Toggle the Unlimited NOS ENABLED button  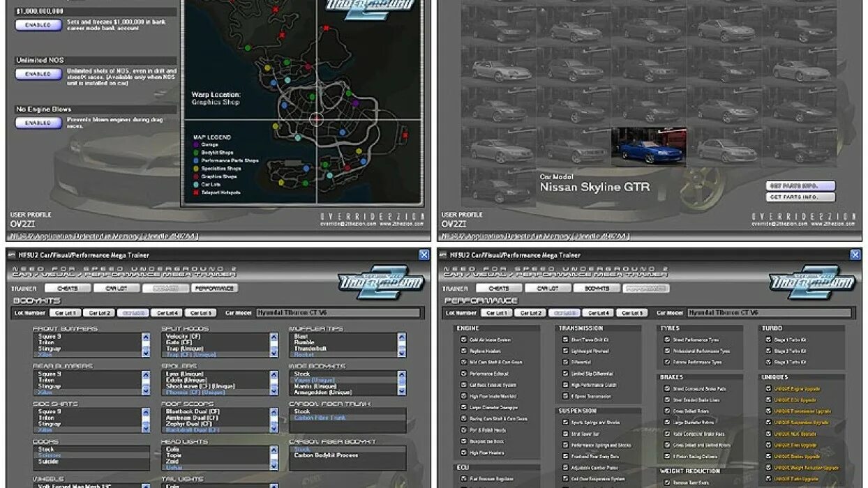38,74
